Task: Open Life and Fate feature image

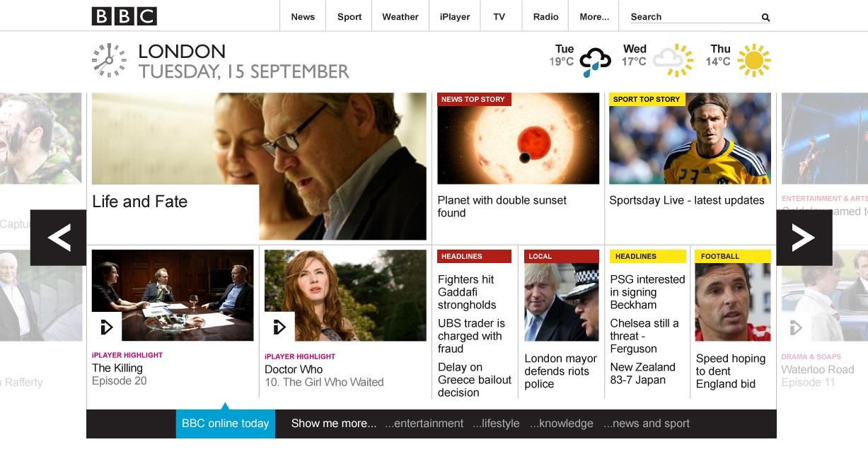Action: coord(259,166)
